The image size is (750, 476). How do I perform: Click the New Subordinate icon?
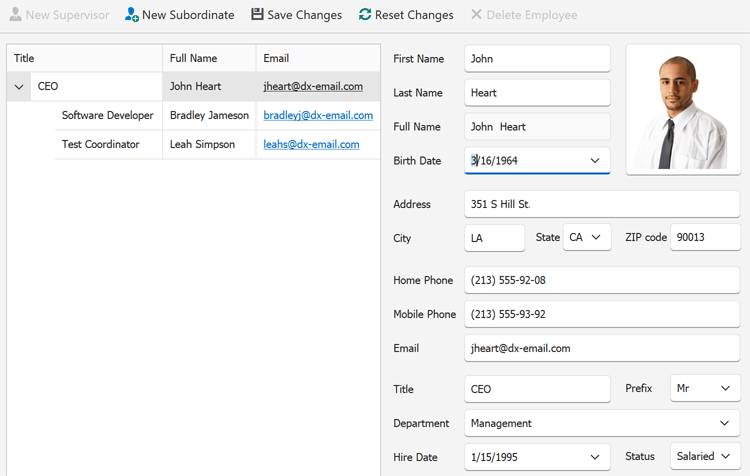click(x=132, y=15)
